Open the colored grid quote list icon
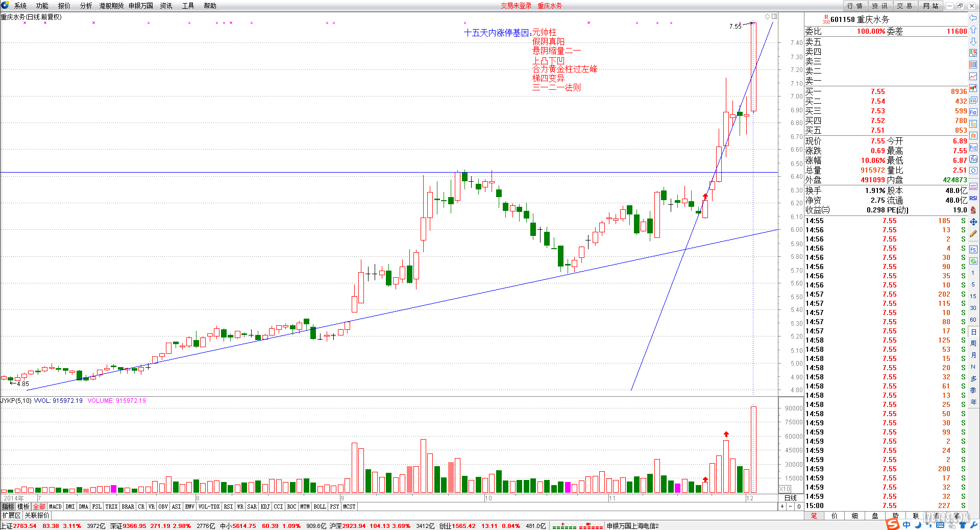This screenshot has width=980, height=530. click(973, 64)
